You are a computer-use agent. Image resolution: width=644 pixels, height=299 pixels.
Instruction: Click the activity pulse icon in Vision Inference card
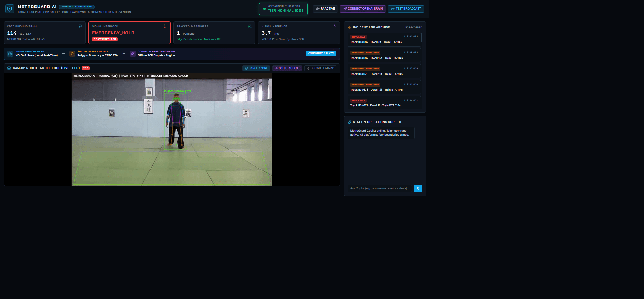335,26
